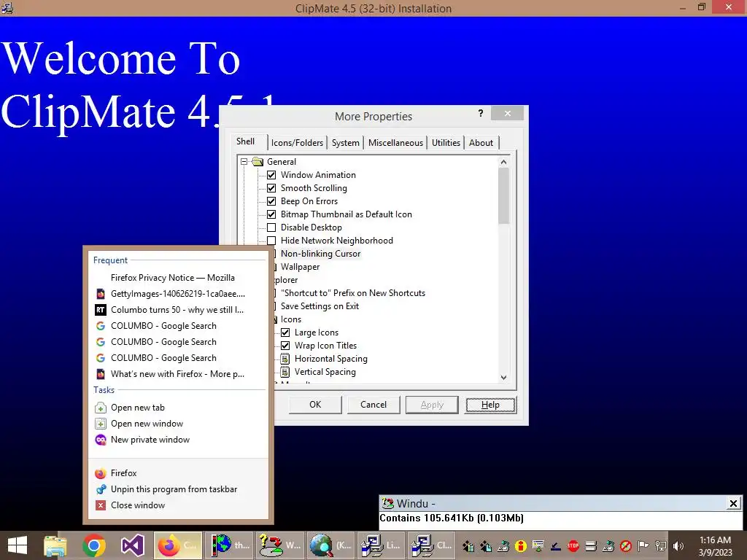
Task: Click the red no-entry circle tray icon
Action: click(x=626, y=545)
